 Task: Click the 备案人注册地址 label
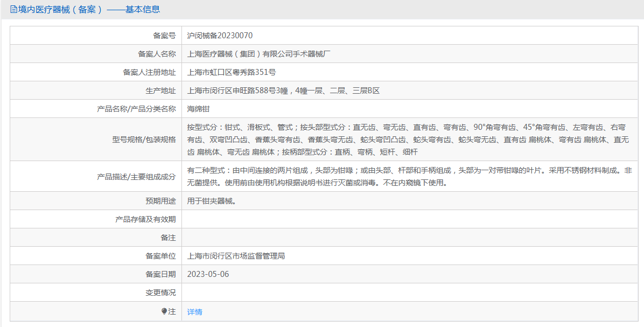coord(150,72)
